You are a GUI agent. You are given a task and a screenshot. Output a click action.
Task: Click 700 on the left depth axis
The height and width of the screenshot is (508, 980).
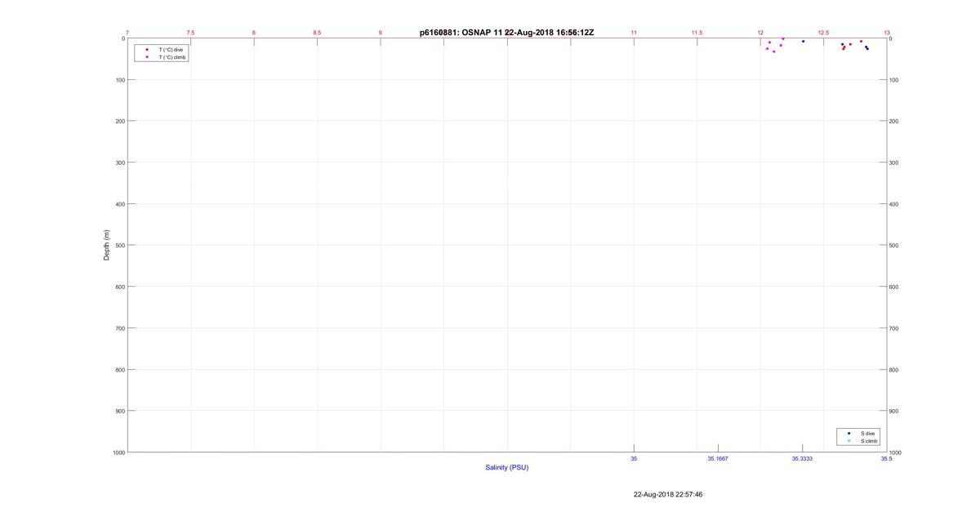[x=119, y=328]
